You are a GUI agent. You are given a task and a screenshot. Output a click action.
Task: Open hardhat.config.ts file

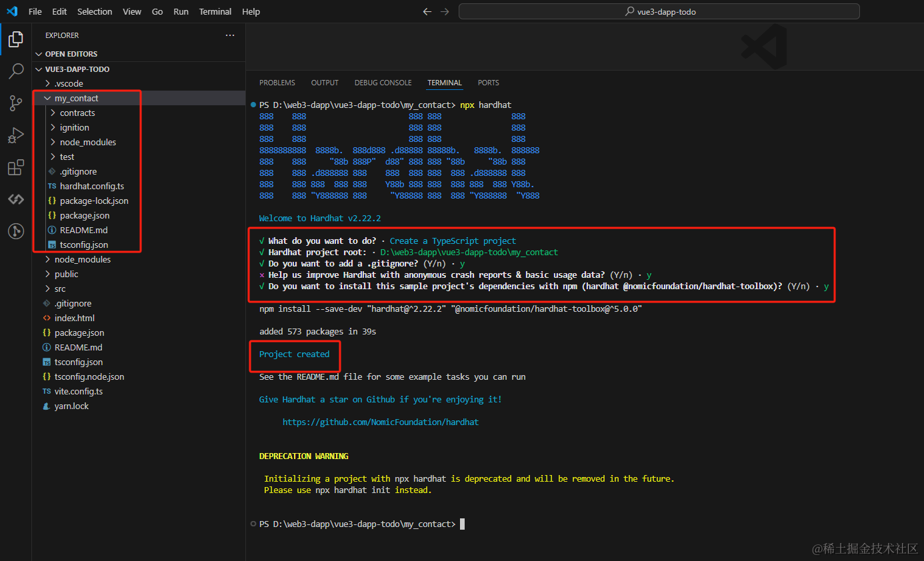click(x=139, y=186)
